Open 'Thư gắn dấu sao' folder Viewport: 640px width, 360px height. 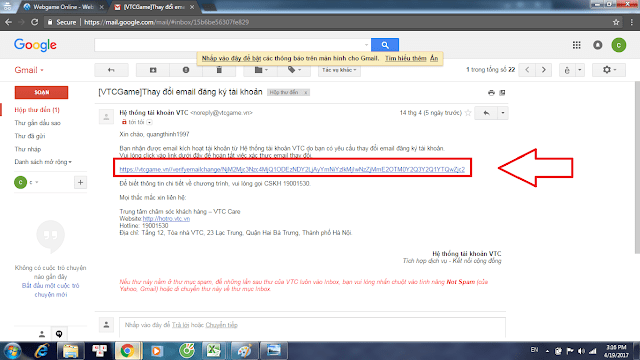[x=38, y=123]
